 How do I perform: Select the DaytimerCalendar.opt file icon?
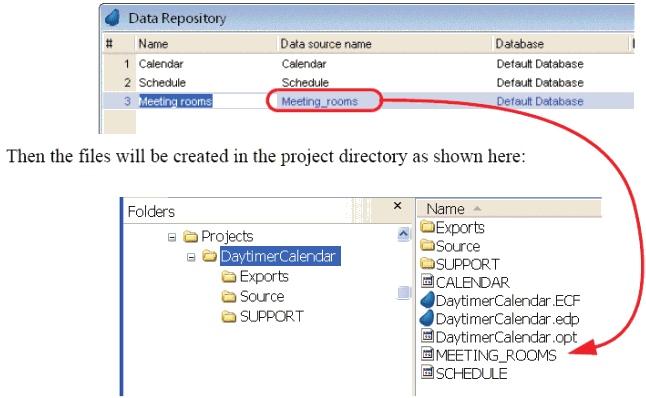point(428,336)
